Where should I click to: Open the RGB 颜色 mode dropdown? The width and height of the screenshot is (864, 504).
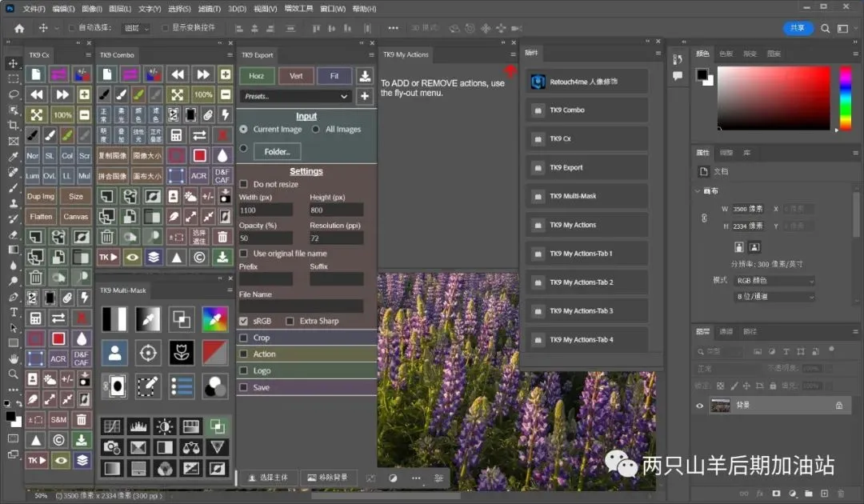tap(774, 281)
